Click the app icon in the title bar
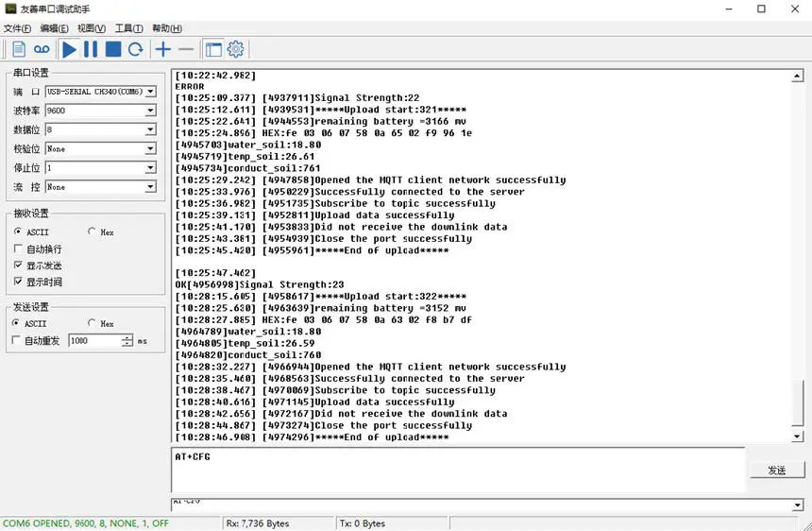This screenshot has width=812, height=531. point(10,9)
